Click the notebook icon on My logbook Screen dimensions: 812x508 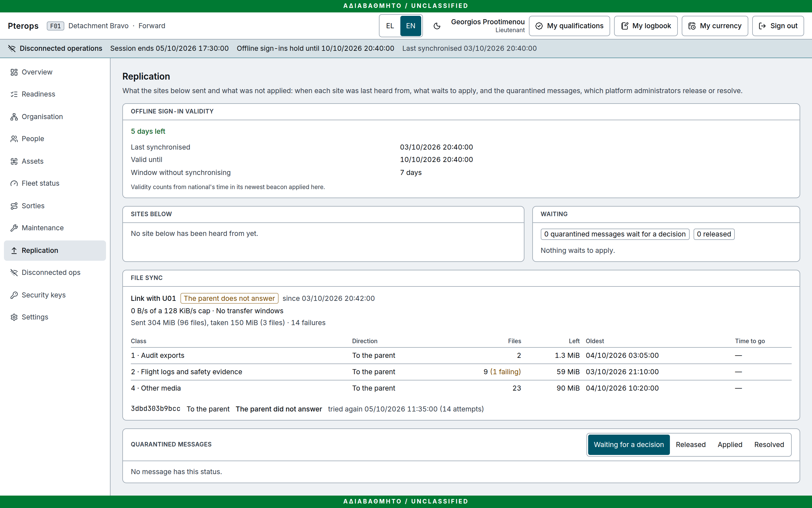pos(625,26)
